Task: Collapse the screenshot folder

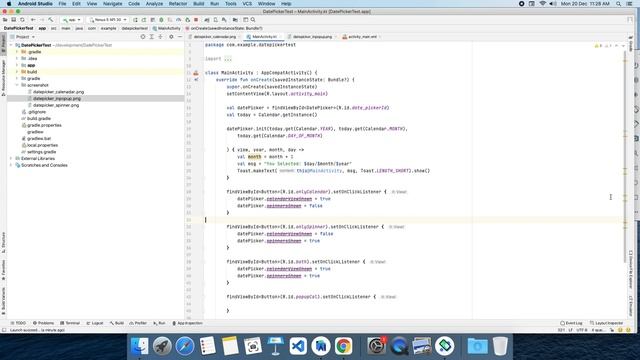Action: 17,85
